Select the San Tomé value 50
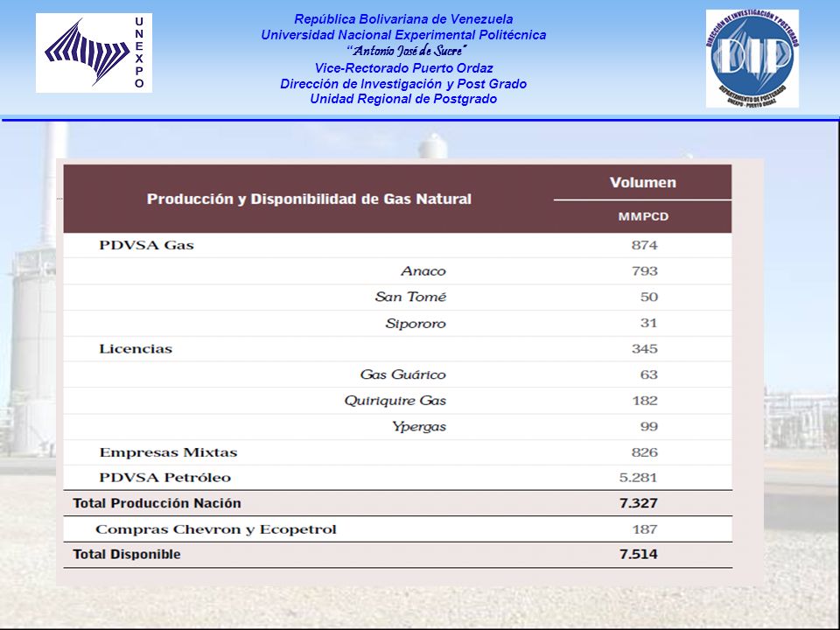This screenshot has height=630, width=840. pyautogui.click(x=648, y=297)
